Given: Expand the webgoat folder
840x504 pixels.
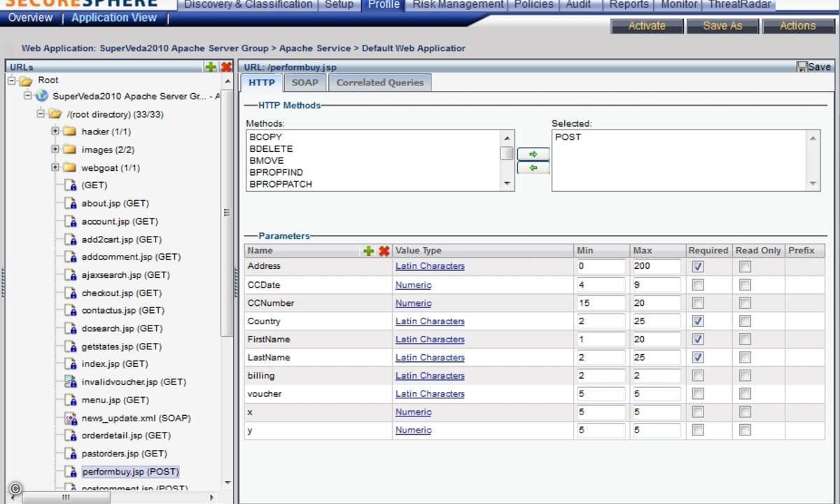Looking at the screenshot, I should 55,168.
